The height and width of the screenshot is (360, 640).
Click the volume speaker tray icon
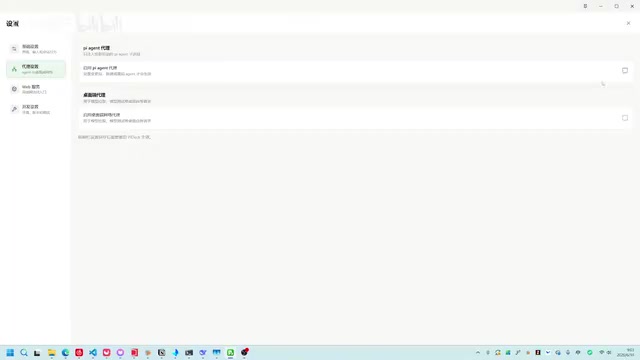pos(609,352)
